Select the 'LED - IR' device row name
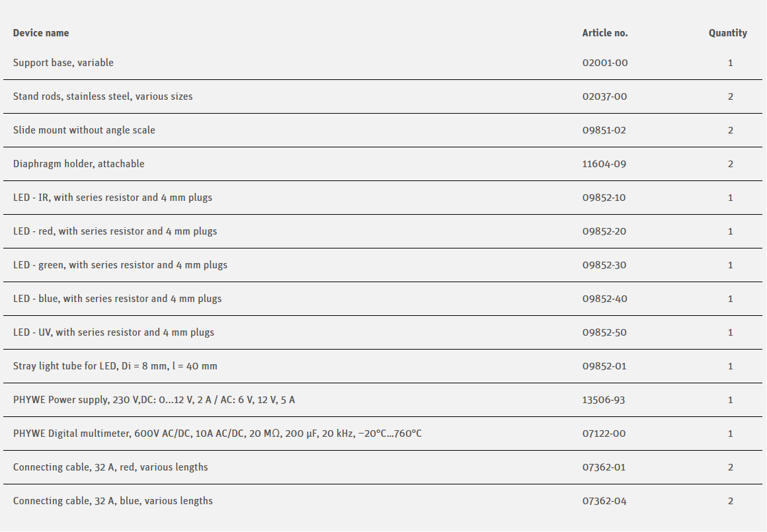The width and height of the screenshot is (767, 532). (112, 198)
